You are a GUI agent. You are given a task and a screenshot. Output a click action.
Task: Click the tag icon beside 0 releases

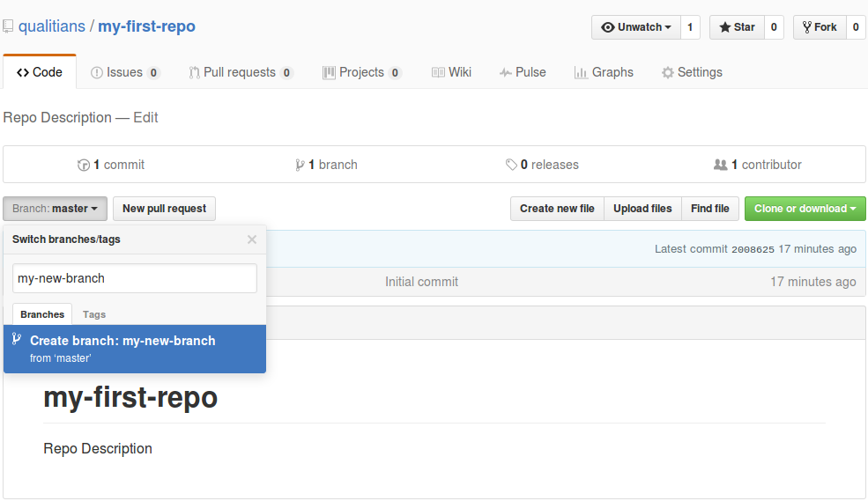[x=511, y=165]
